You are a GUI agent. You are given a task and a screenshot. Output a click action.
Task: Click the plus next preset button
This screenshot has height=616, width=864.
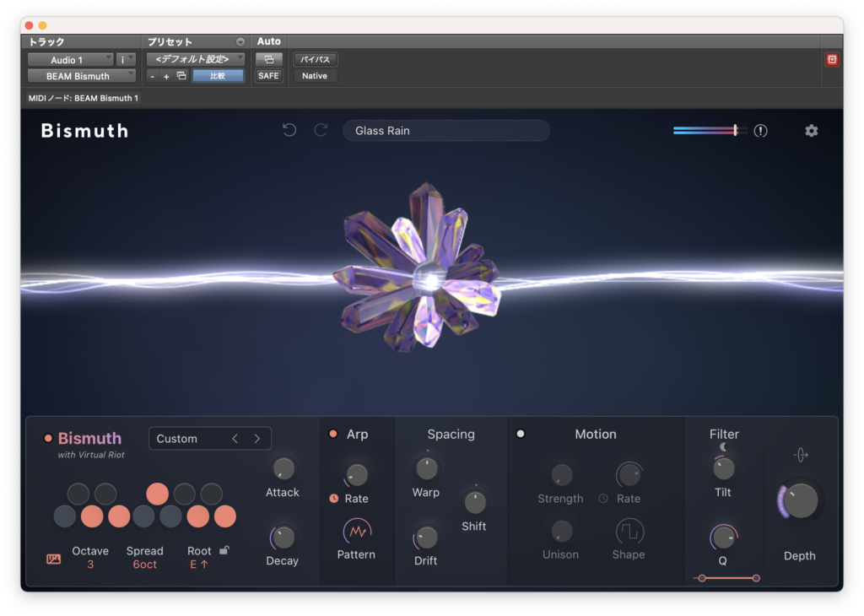pyautogui.click(x=166, y=77)
